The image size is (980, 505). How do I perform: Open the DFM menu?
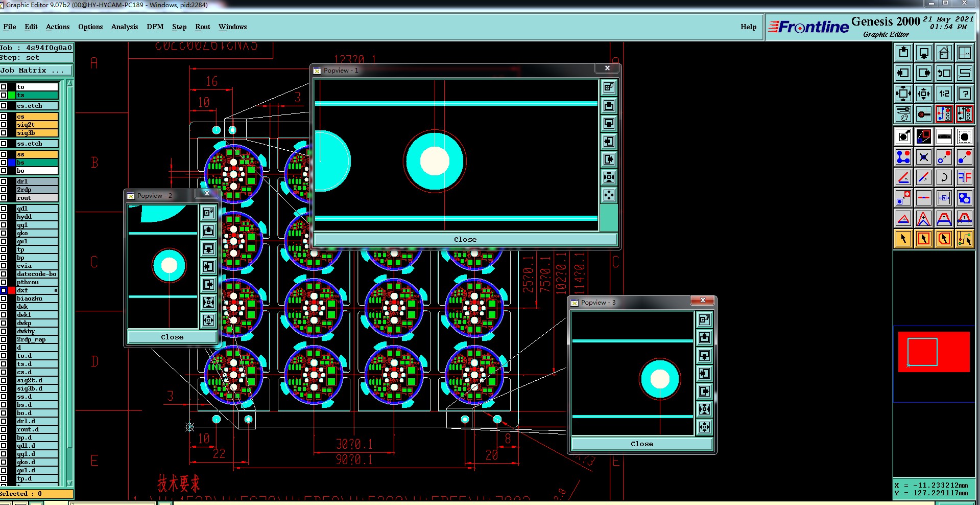(155, 27)
